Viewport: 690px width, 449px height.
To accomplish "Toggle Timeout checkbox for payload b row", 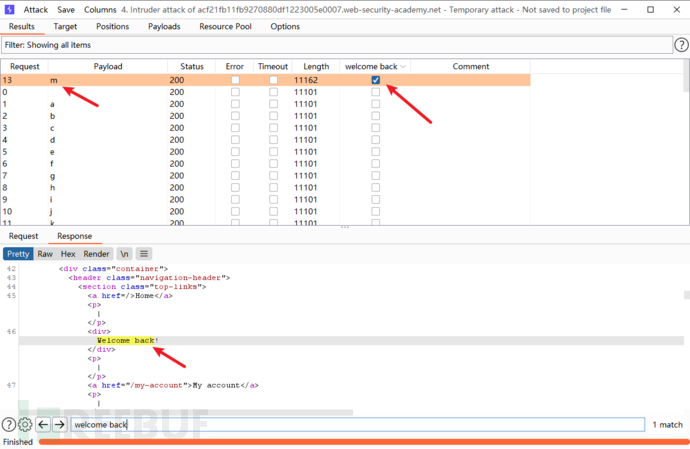I will pyautogui.click(x=273, y=116).
